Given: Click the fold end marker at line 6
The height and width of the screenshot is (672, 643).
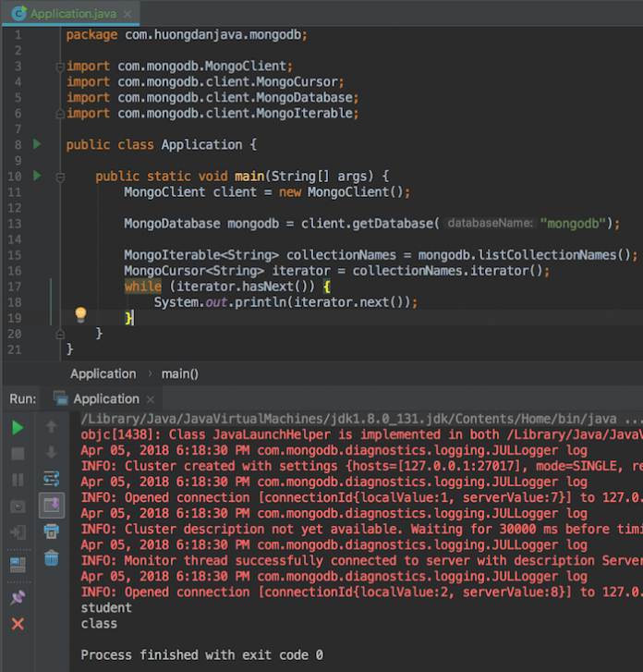Looking at the screenshot, I should 62,114.
